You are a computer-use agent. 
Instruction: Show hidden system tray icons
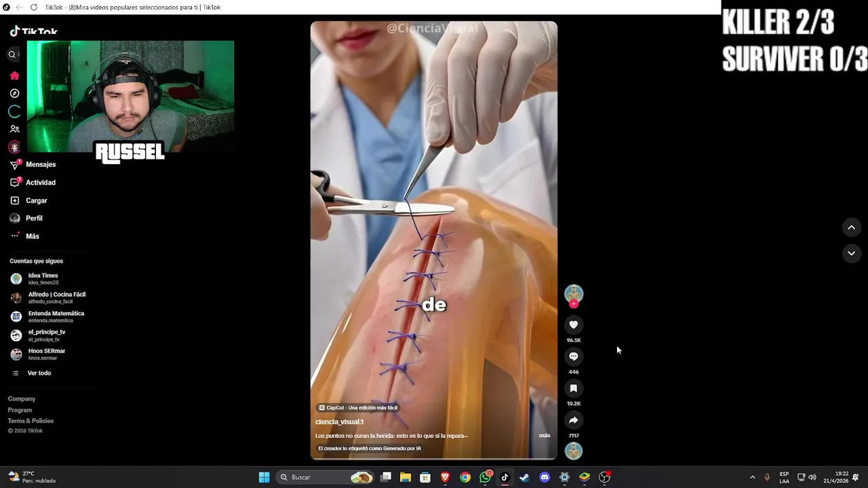[752, 477]
